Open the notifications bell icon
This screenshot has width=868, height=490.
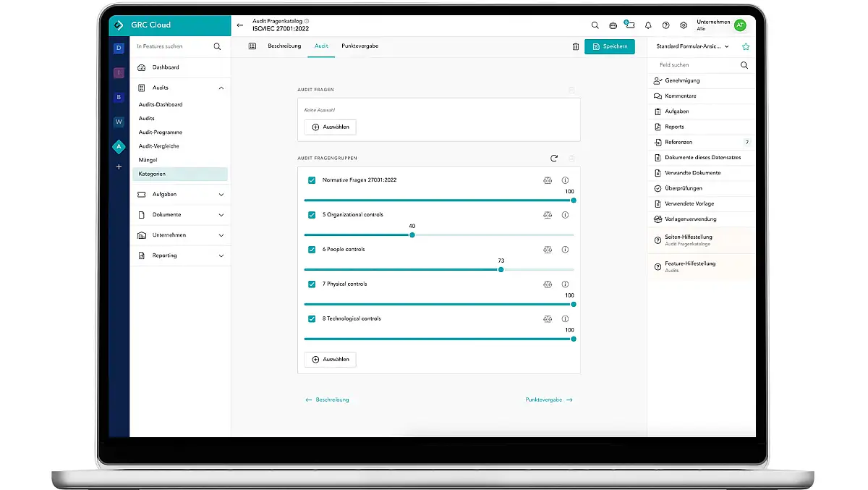click(648, 25)
